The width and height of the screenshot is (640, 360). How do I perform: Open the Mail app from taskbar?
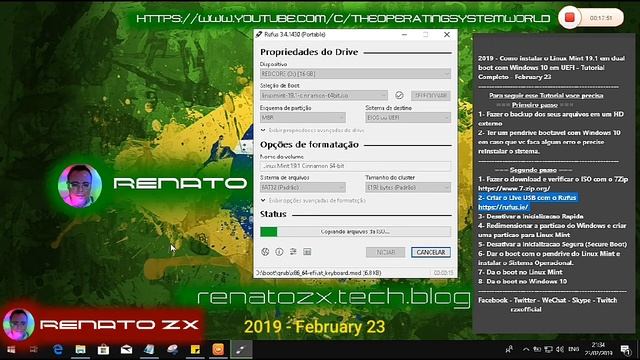point(126,349)
